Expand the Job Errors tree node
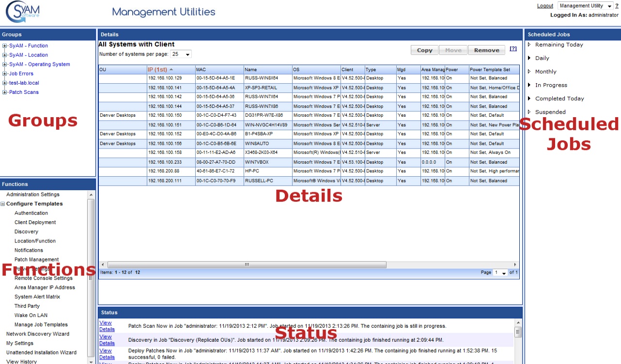Viewport: 621px width, 364px height. point(5,74)
